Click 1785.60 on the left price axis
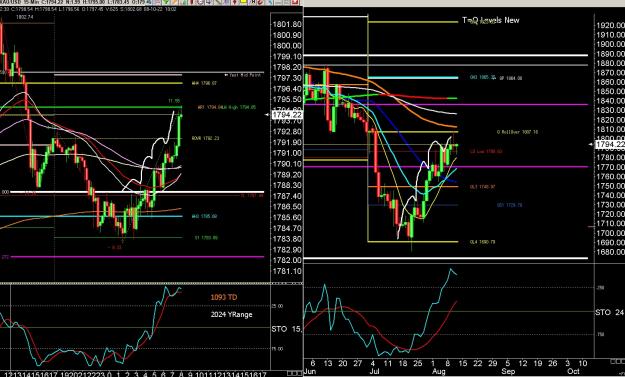This screenshot has height=377, width=625. pos(287,218)
